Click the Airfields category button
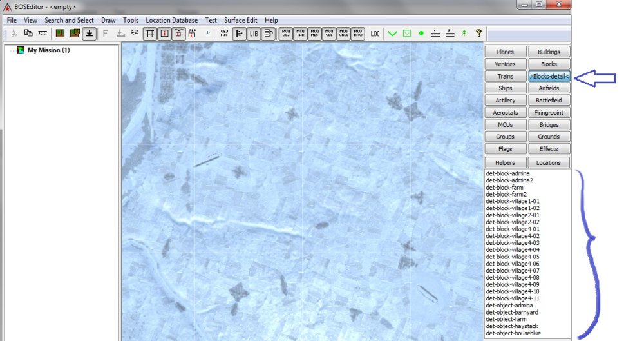This screenshot has height=341, width=644. click(549, 88)
